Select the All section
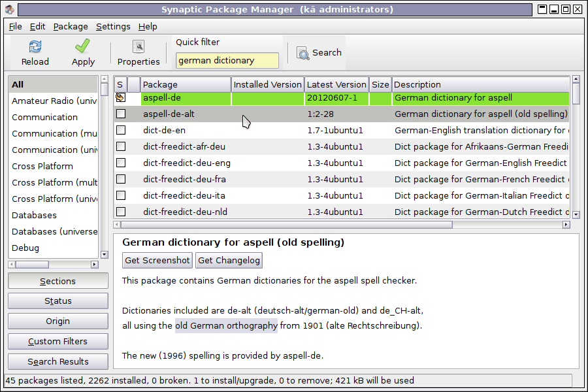This screenshot has height=392, width=588. [54, 84]
